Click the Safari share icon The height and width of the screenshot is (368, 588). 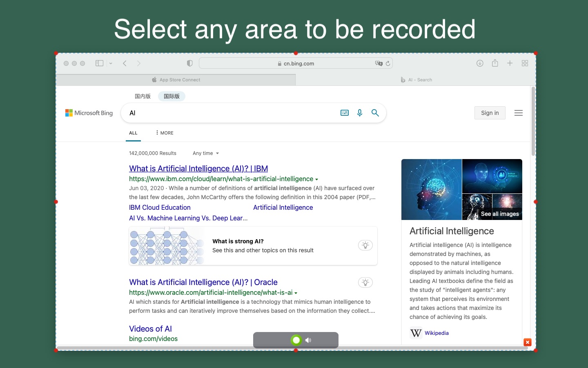click(x=495, y=63)
